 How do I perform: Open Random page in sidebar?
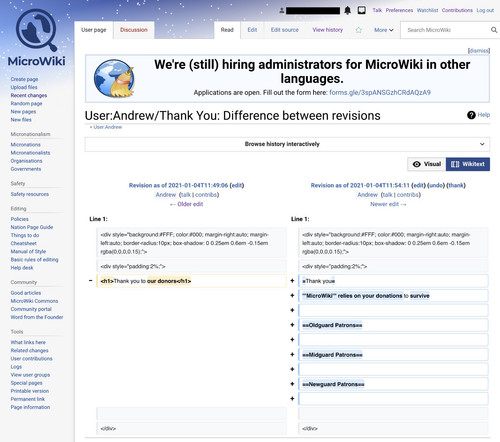26,103
